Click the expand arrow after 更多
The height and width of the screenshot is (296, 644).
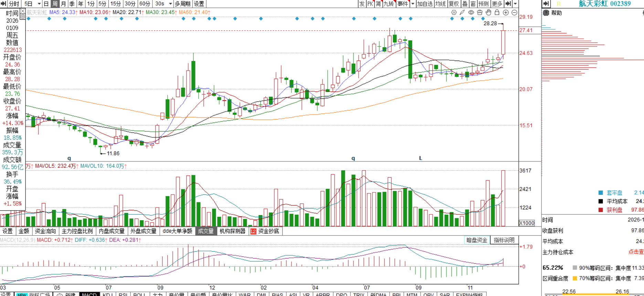click(x=508, y=4)
